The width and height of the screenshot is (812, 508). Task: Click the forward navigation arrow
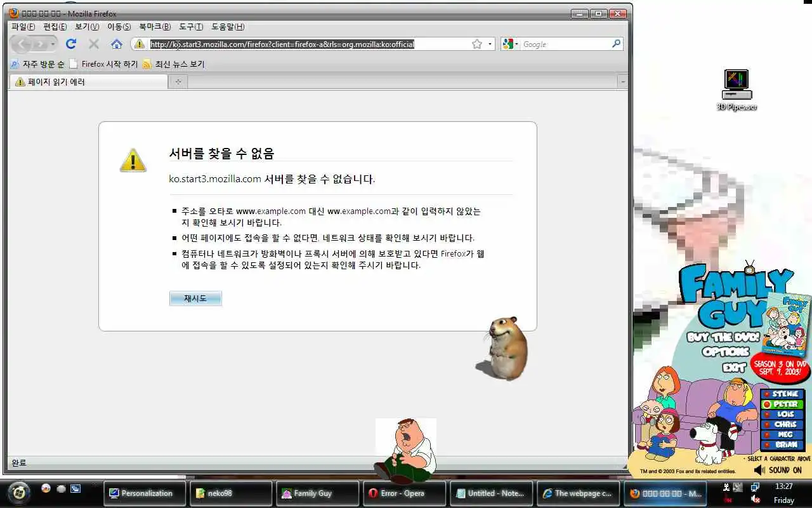click(41, 44)
